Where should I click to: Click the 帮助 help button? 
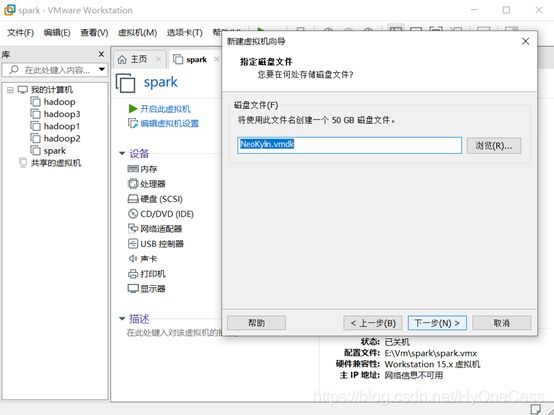[256, 323]
